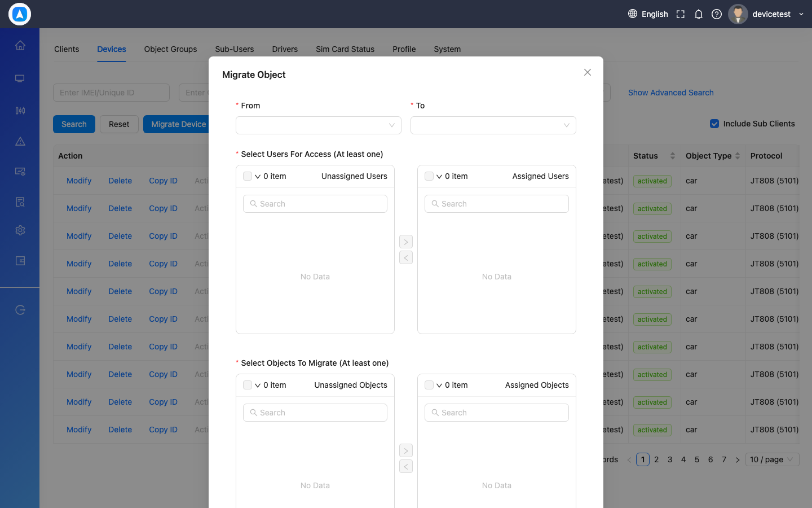Open the To dropdown
Viewport: 812px width, 508px height.
pyautogui.click(x=493, y=125)
